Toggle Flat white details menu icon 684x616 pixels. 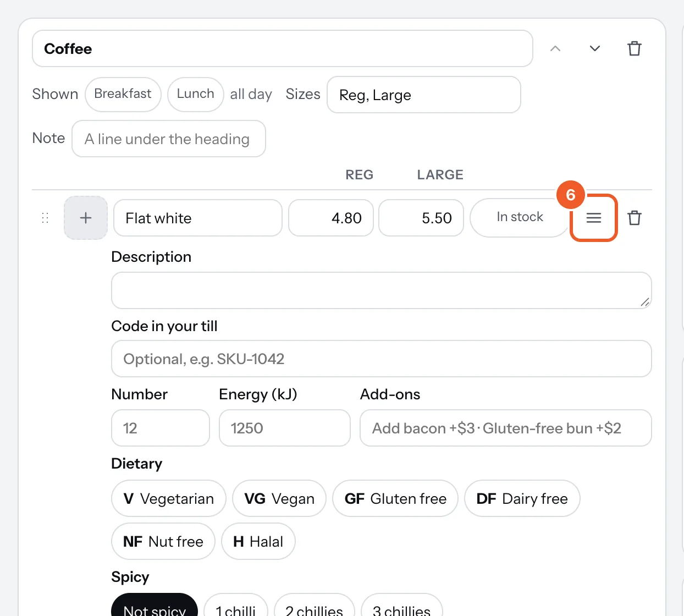594,218
